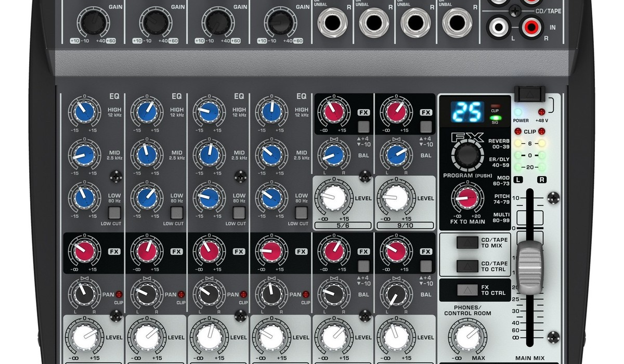Adjust channel 2 red FX send knob

pos(146,251)
